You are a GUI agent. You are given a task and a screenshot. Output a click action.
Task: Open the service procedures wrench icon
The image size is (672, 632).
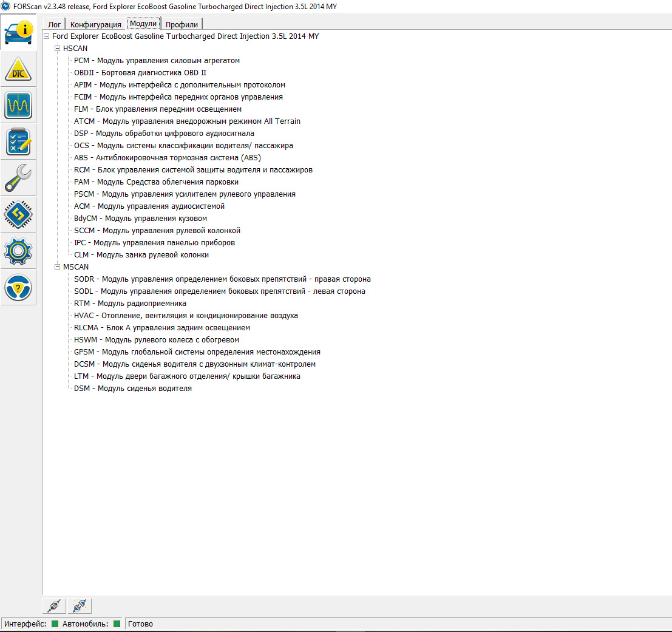18,178
